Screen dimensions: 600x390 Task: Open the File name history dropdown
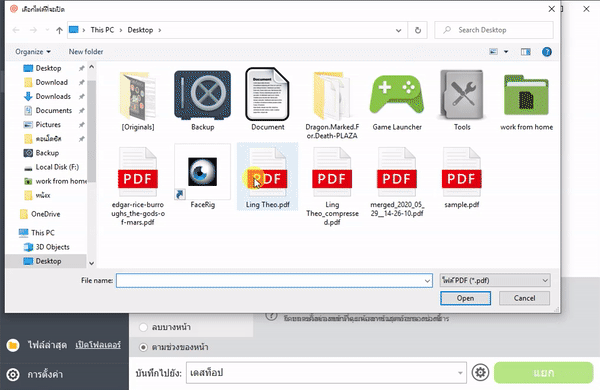(x=427, y=281)
